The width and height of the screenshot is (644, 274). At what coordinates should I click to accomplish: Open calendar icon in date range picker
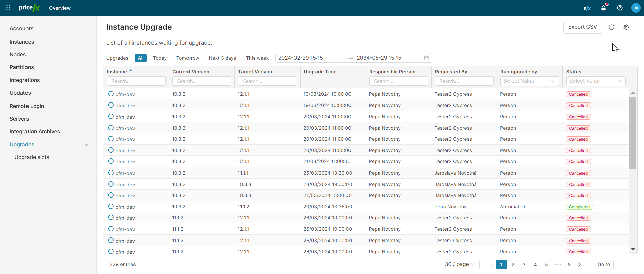coord(426,58)
